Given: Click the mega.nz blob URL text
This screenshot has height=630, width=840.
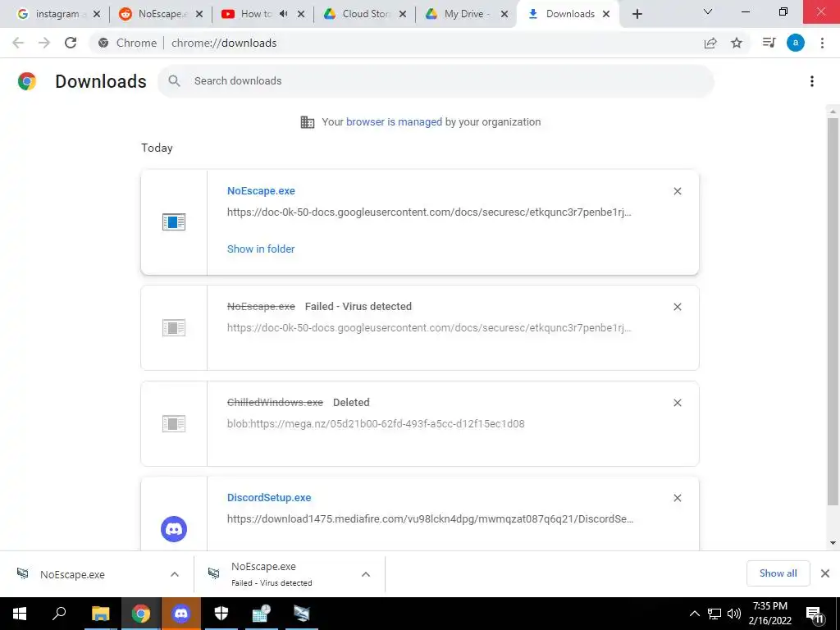Looking at the screenshot, I should point(376,424).
